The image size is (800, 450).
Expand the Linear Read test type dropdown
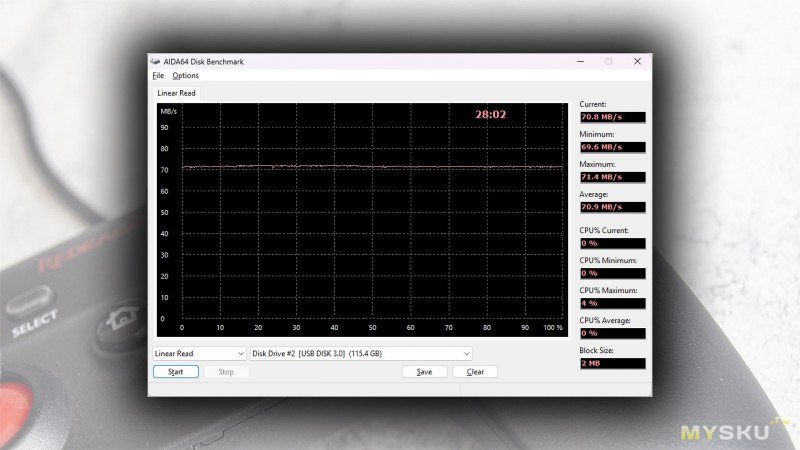coord(199,354)
